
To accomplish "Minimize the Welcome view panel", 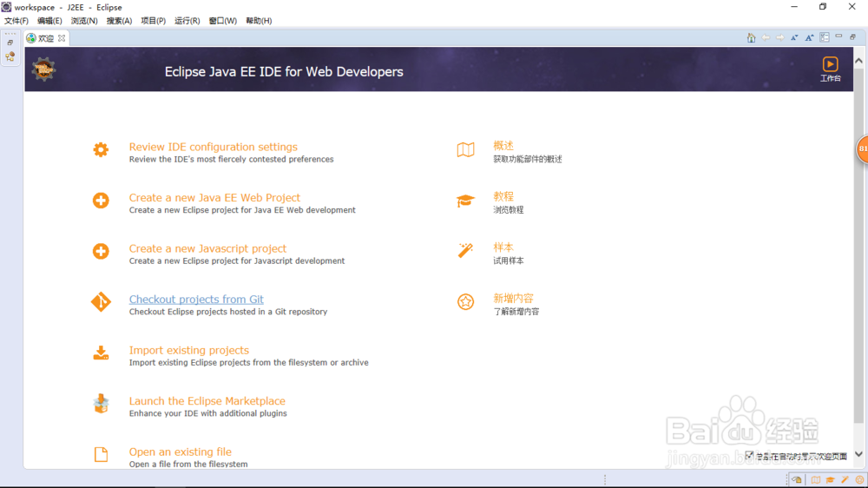I will 838,36.
